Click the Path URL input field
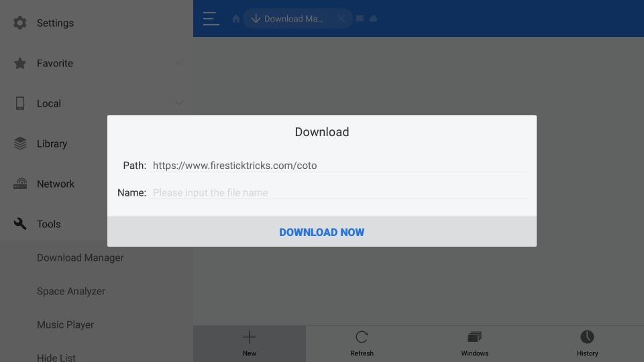This screenshot has height=362, width=644. [x=337, y=166]
